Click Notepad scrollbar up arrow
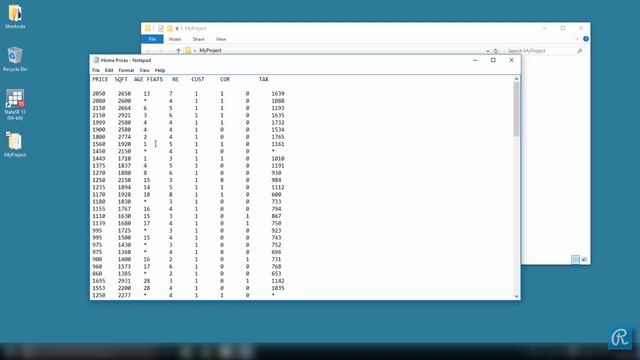The width and height of the screenshot is (640, 360). (x=516, y=79)
